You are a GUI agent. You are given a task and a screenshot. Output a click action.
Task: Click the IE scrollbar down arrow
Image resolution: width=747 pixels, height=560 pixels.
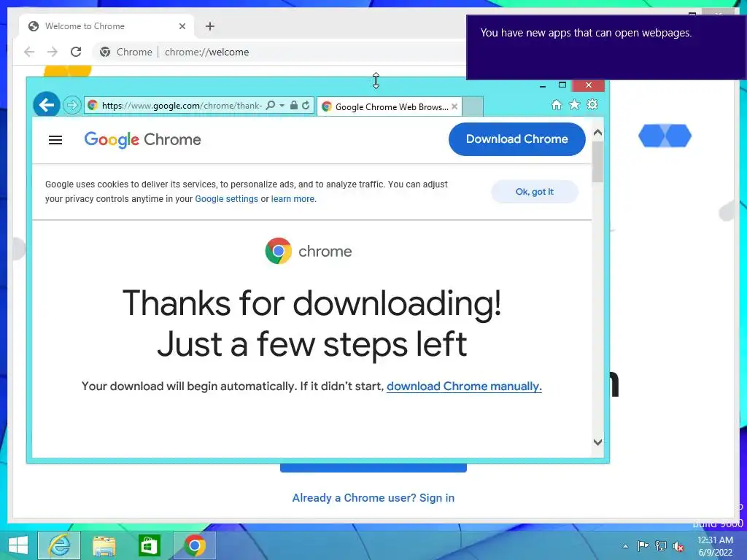598,442
